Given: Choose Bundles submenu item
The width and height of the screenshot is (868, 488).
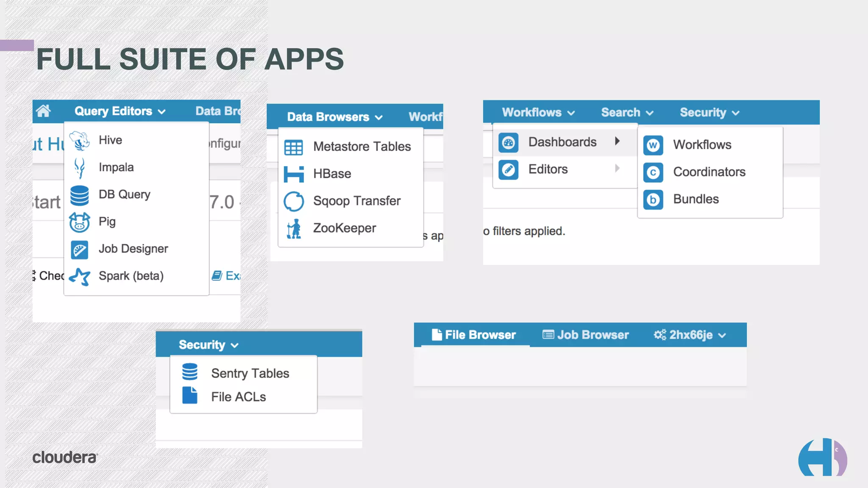Looking at the screenshot, I should coord(710,199).
